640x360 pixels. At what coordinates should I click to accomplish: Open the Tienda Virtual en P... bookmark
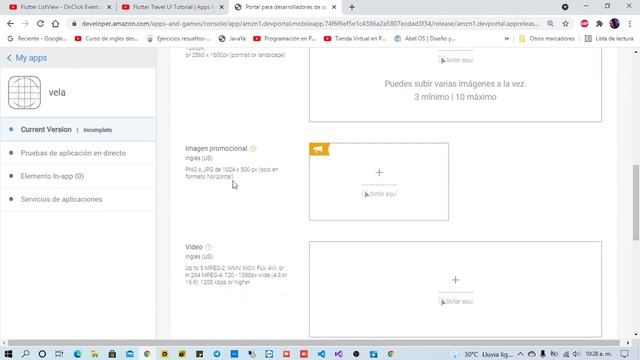(355, 38)
